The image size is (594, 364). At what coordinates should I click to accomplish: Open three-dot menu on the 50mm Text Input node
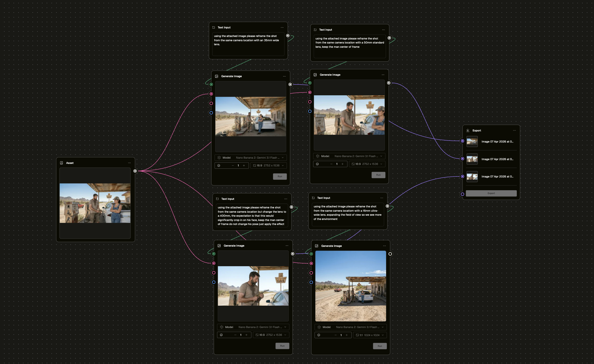click(x=384, y=30)
